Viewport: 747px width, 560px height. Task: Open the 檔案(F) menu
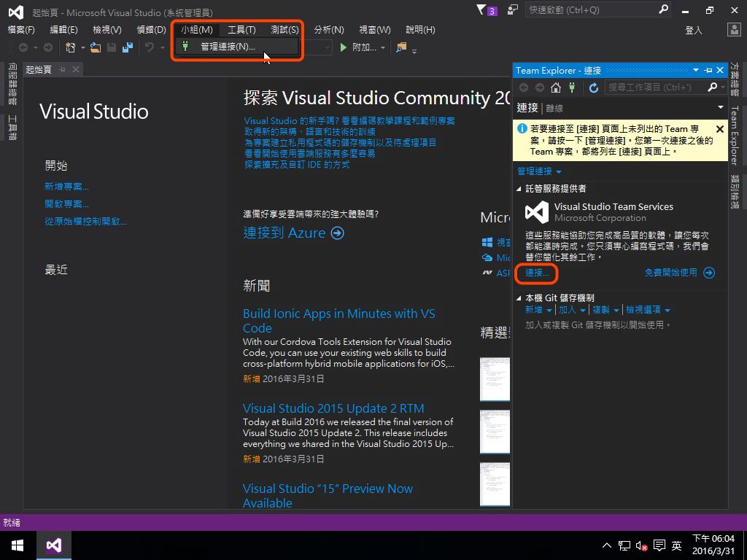coord(21,29)
